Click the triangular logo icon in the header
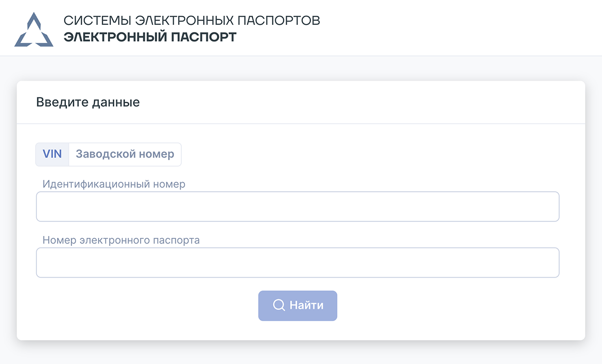The height and width of the screenshot is (364, 602). [33, 30]
